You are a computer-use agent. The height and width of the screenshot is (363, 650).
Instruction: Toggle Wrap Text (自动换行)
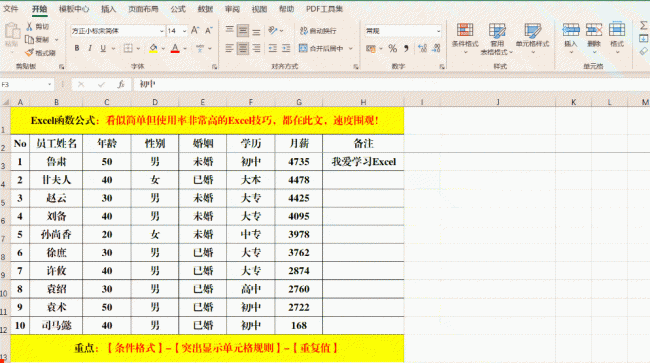tap(318, 31)
